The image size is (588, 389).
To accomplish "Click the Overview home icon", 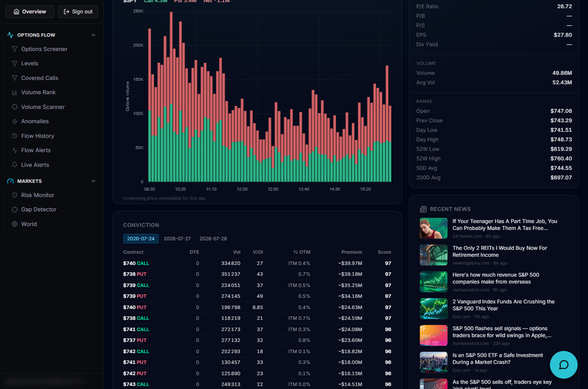I will [16, 12].
